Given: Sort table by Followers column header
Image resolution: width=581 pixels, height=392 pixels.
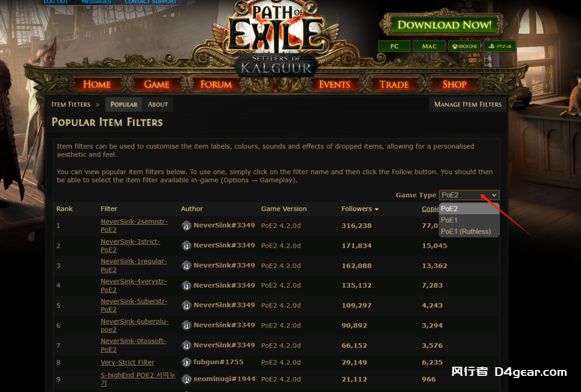Looking at the screenshot, I should (x=357, y=209).
